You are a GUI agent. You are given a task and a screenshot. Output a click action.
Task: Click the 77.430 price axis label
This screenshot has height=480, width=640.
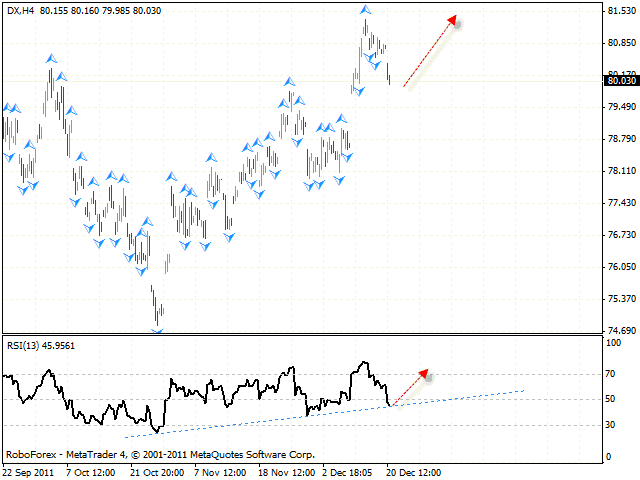(x=621, y=203)
